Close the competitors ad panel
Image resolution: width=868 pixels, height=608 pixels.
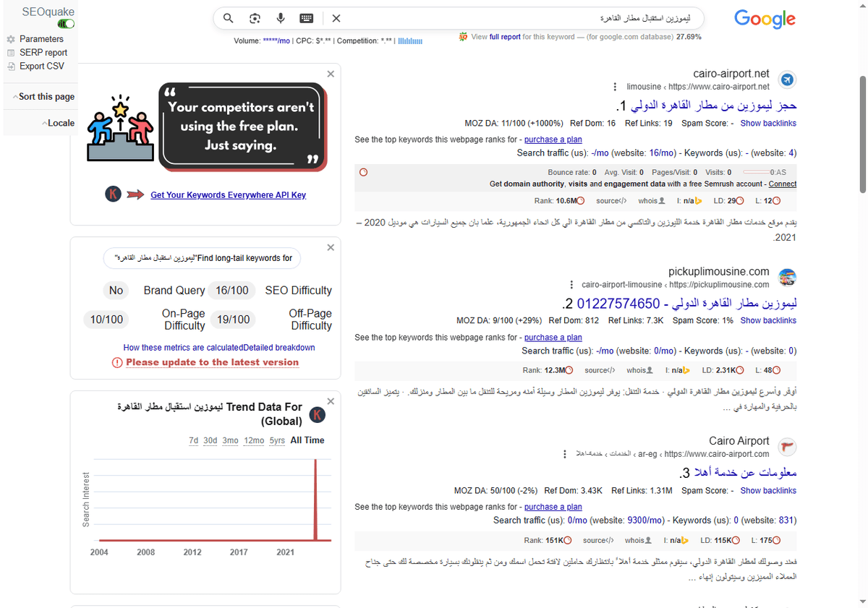tap(331, 74)
